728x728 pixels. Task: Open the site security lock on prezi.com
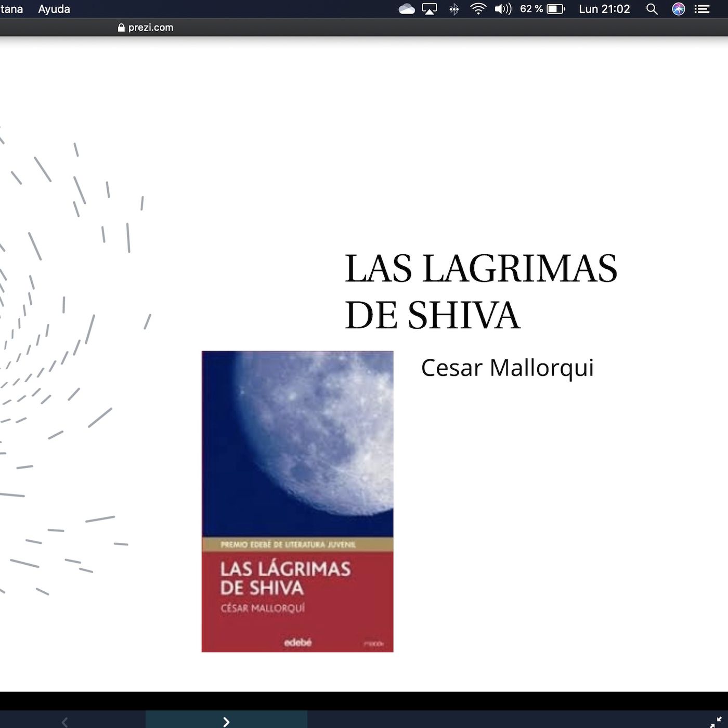[x=121, y=28]
